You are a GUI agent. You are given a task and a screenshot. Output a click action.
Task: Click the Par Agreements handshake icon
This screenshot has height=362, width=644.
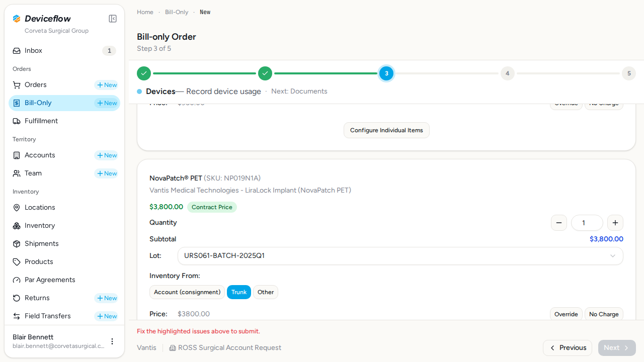tap(17, 280)
